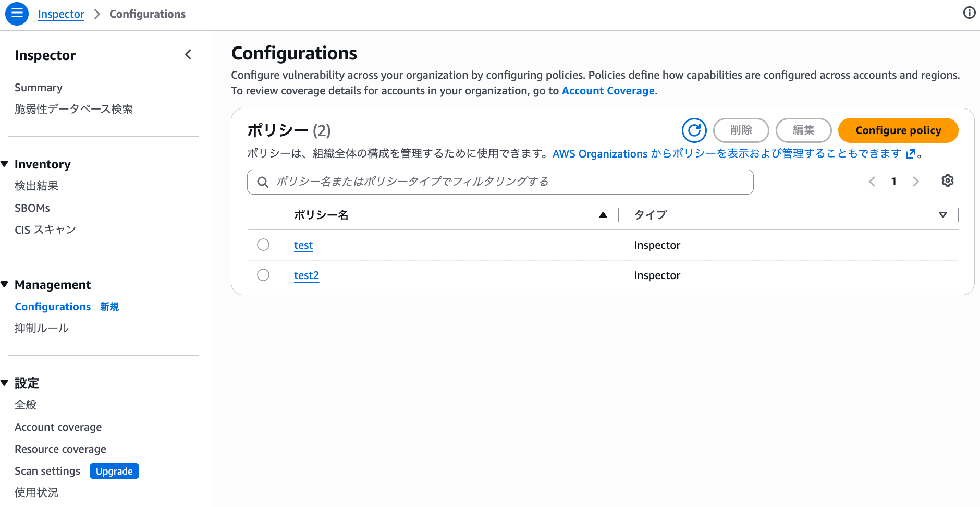This screenshot has width=980, height=507.
Task: Open the test2 policy link
Action: pyautogui.click(x=307, y=275)
